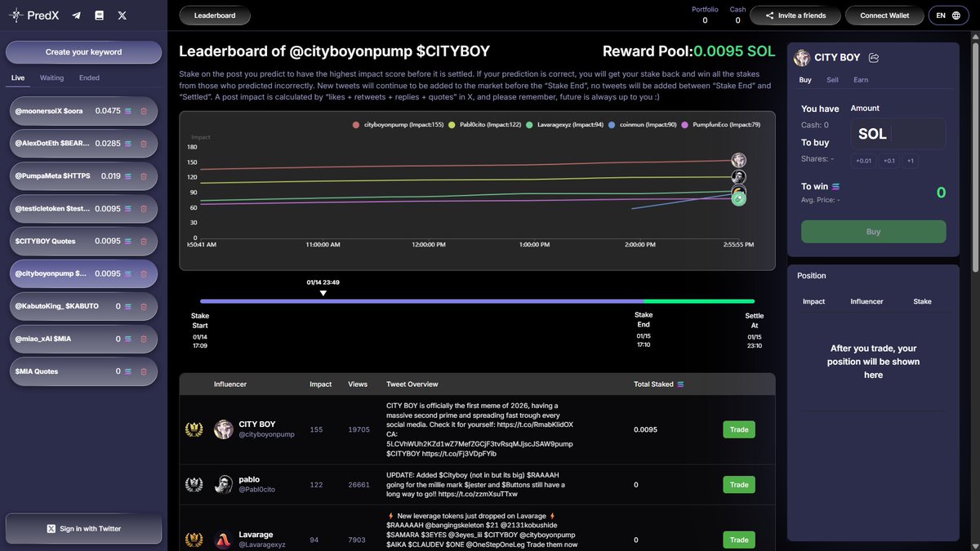The image size is (980, 551).
Task: Delete the @moonersolX $oora keyword
Action: pyautogui.click(x=144, y=110)
